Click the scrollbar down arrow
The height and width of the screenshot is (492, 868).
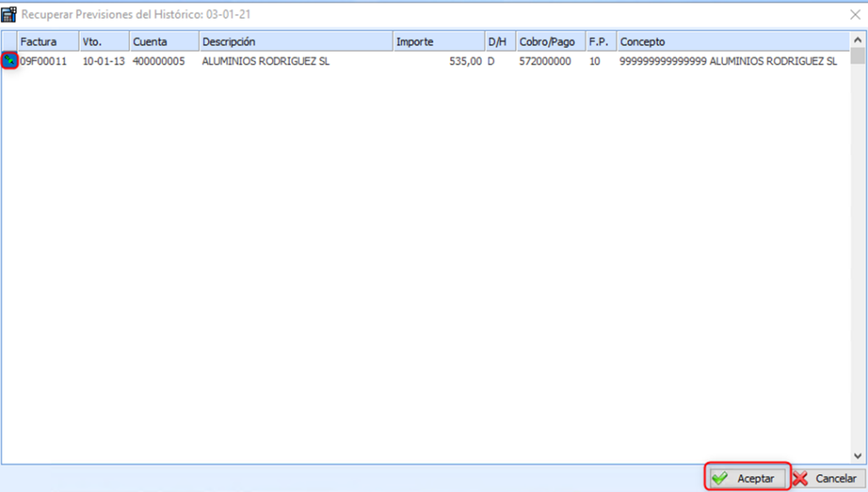[857, 456]
